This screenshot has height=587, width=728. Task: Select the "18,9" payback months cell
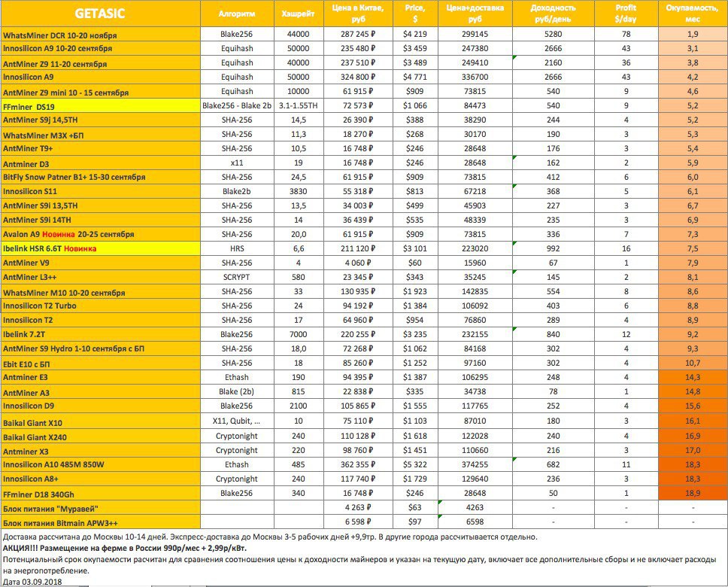click(692, 494)
